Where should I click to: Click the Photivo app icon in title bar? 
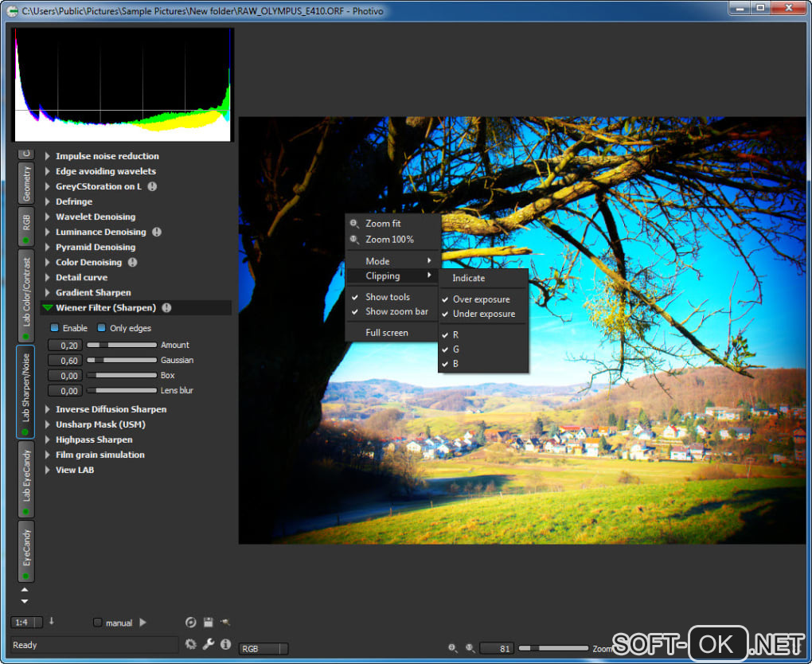12,10
